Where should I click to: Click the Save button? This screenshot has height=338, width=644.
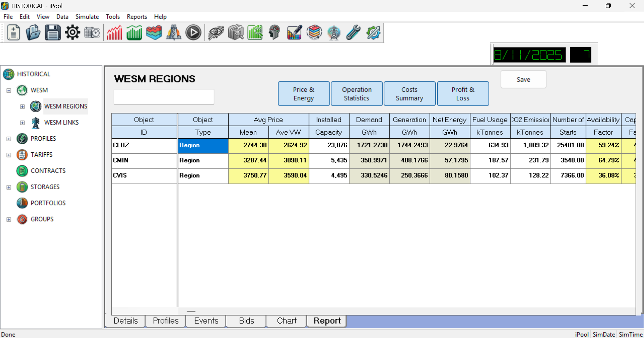523,80
